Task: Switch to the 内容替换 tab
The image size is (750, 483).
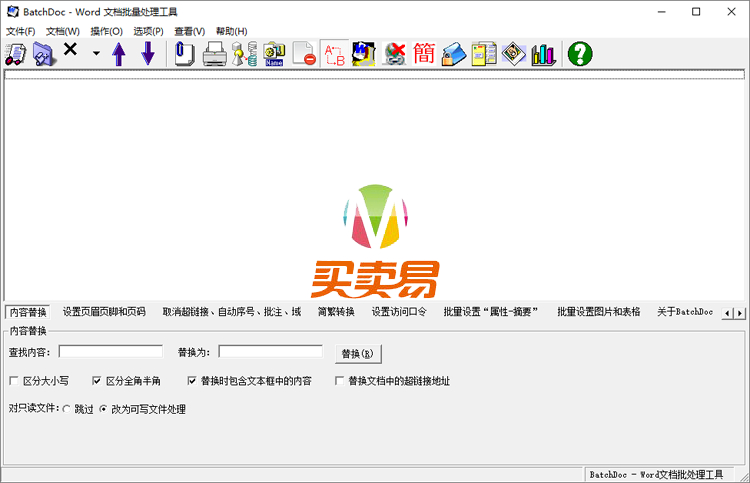Action: (x=28, y=312)
